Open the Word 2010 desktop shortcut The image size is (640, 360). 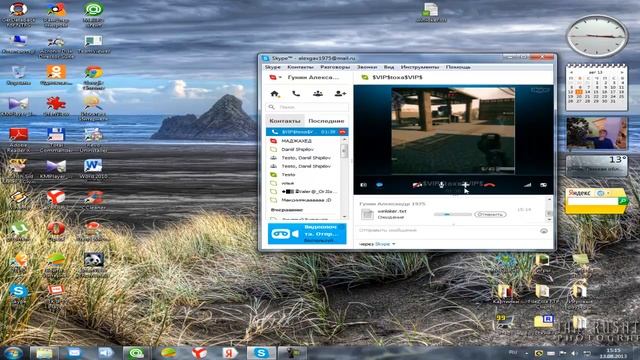tap(93, 169)
